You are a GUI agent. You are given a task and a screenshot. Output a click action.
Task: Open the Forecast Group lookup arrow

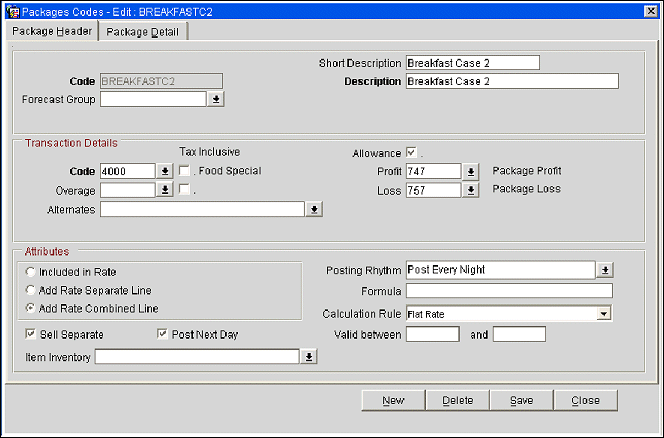point(215,99)
